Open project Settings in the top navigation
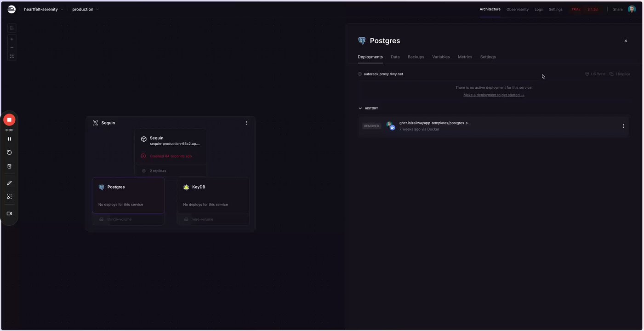Image resolution: width=644 pixels, height=331 pixels. 556,9
